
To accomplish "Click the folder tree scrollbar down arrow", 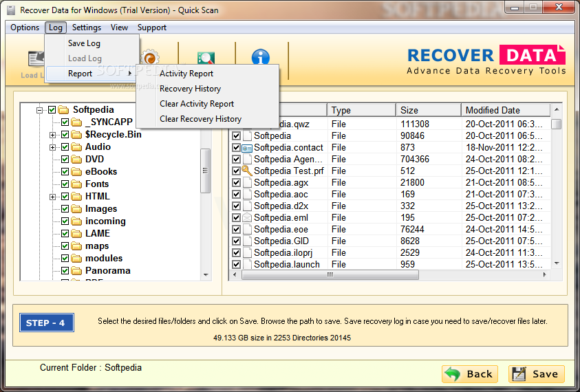I will coord(206,275).
